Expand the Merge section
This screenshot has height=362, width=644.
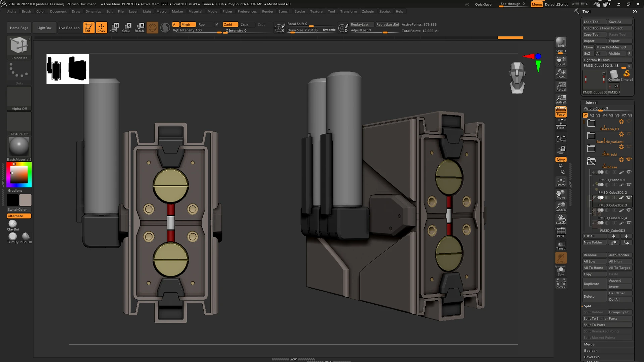pos(589,344)
